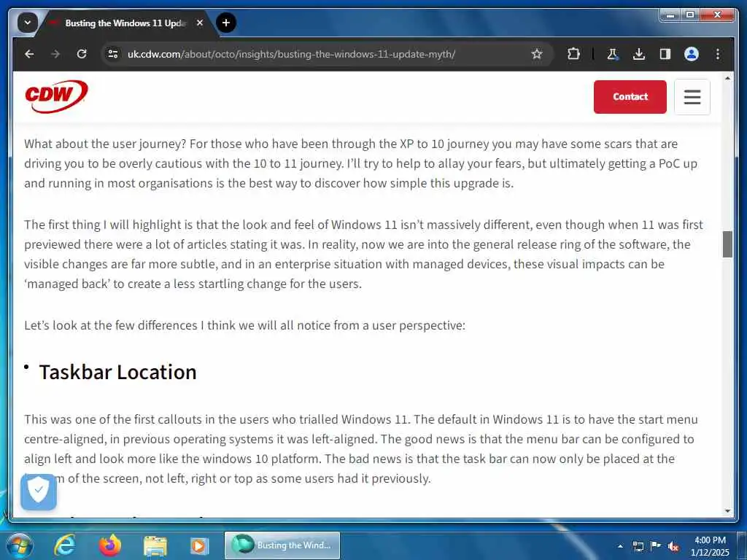Image resolution: width=747 pixels, height=560 pixels.
Task: Go forward to the next page
Action: (x=55, y=54)
